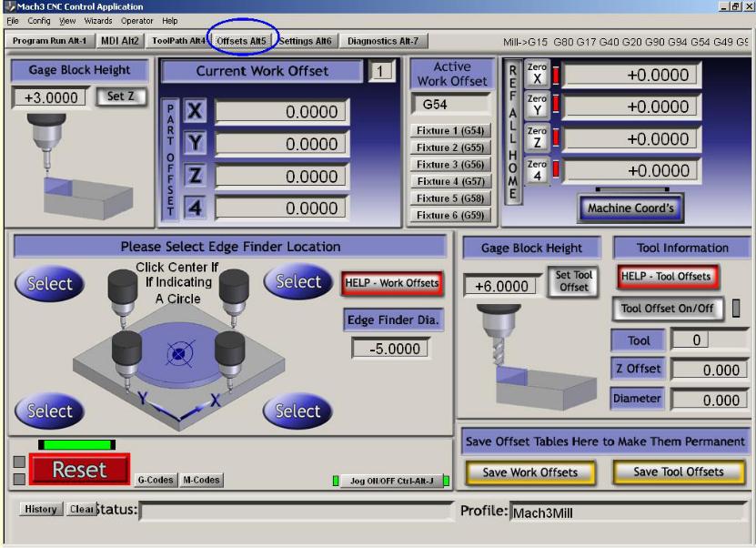Select Fixture 4 (G57)
The image size is (756, 548).
click(x=449, y=181)
